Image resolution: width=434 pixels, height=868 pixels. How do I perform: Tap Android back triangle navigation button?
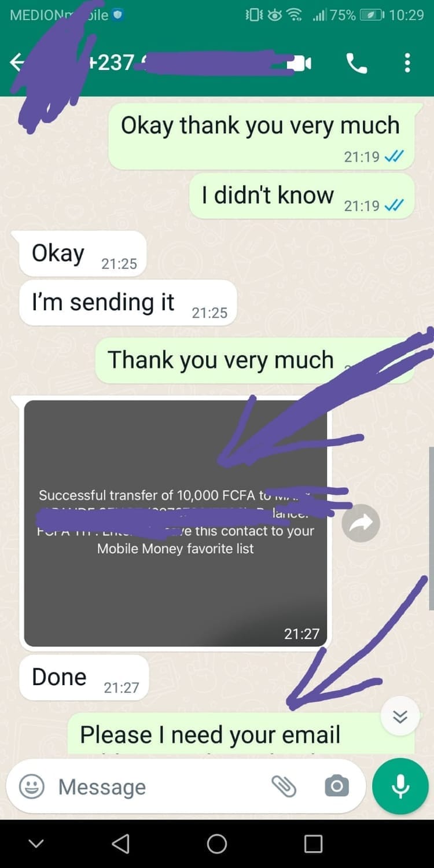[120, 844]
